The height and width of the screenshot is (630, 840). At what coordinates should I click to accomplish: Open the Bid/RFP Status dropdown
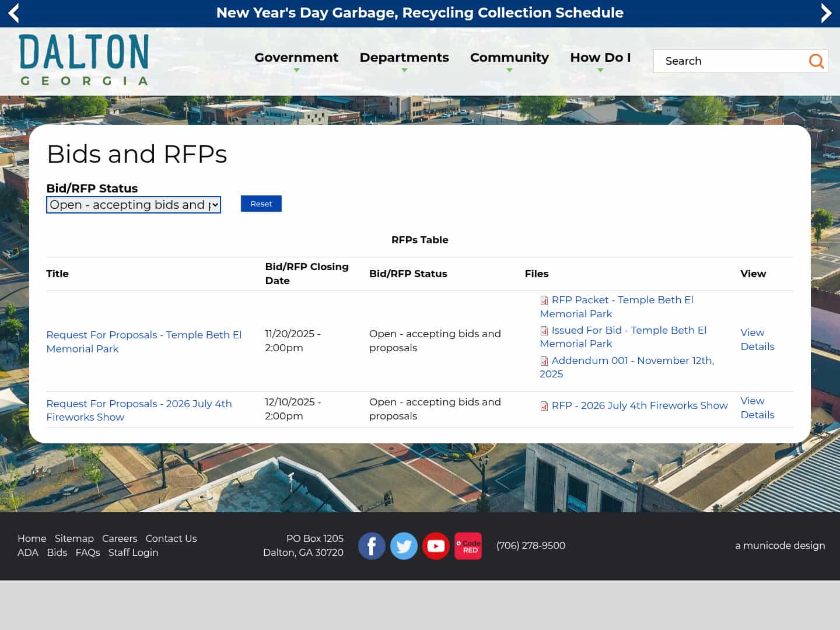point(133,205)
